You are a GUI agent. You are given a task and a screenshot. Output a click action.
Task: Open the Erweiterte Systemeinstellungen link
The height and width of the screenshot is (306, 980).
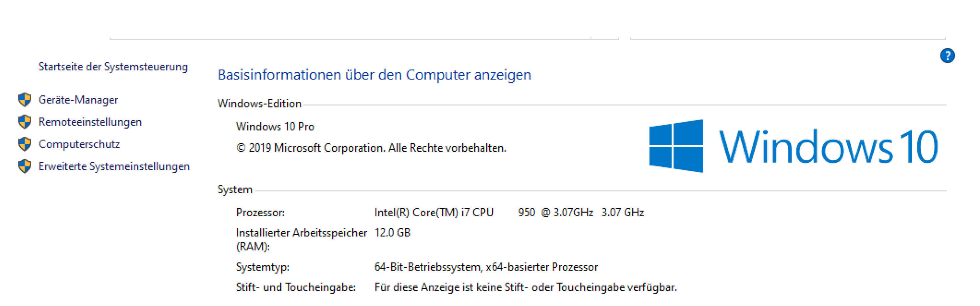[x=114, y=166]
